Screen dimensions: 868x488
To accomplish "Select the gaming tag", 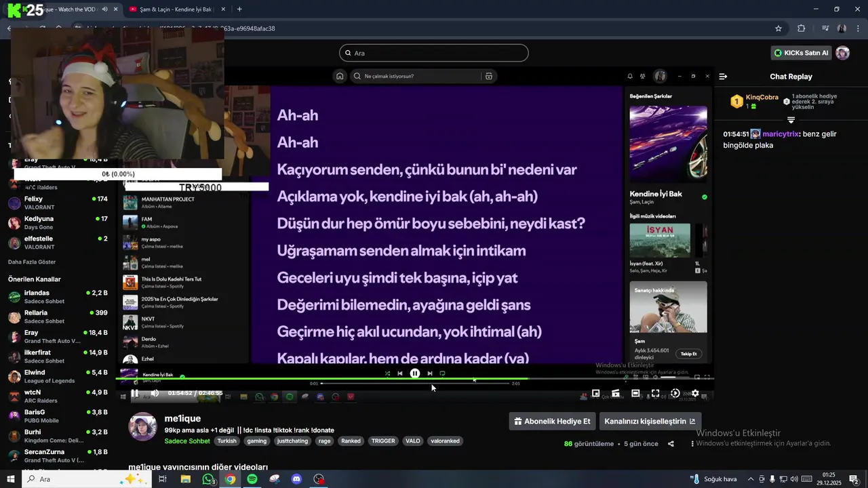I will click(257, 441).
